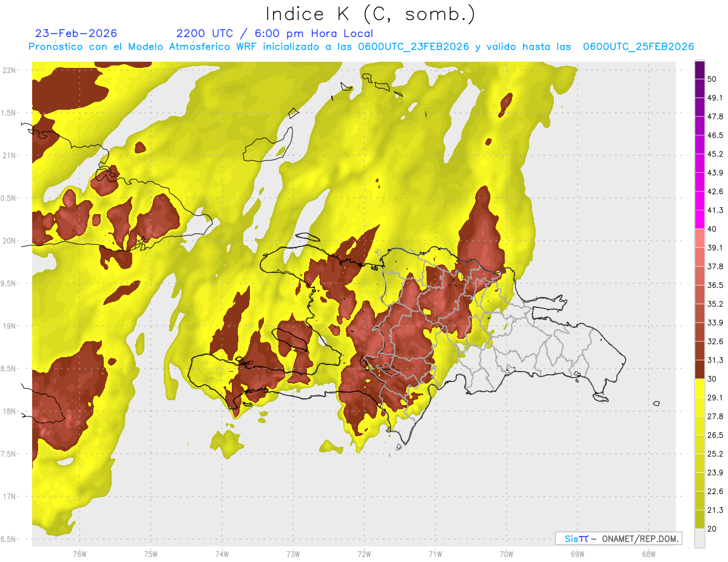The width and height of the screenshot is (728, 562).
Task: Click the init time "0600UTC_23FEB2026" in forecast line
Action: click(413, 47)
